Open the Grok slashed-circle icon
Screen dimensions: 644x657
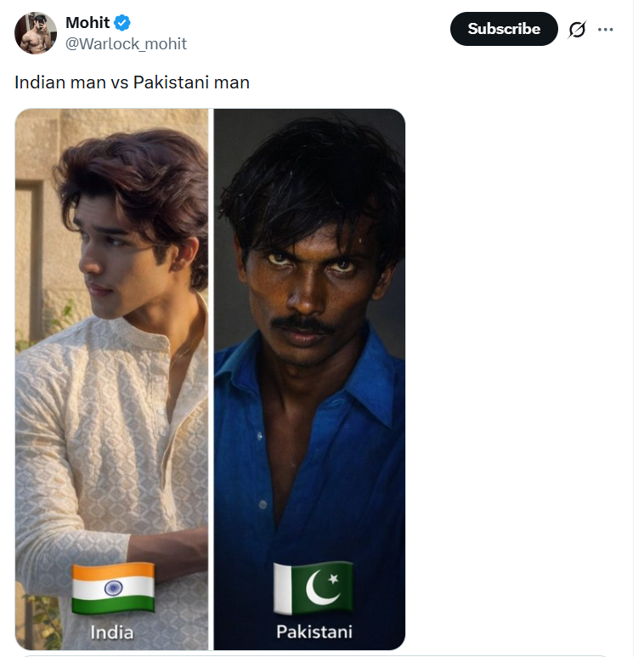pos(577,30)
